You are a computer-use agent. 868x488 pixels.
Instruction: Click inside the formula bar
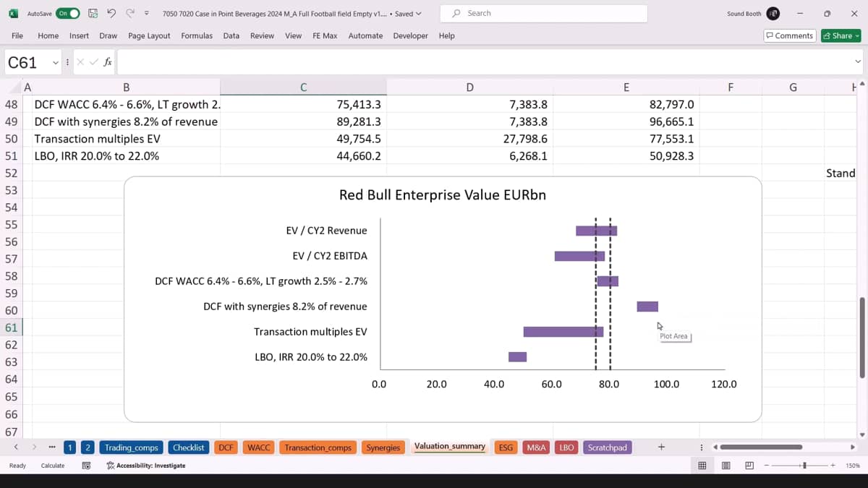(x=483, y=62)
